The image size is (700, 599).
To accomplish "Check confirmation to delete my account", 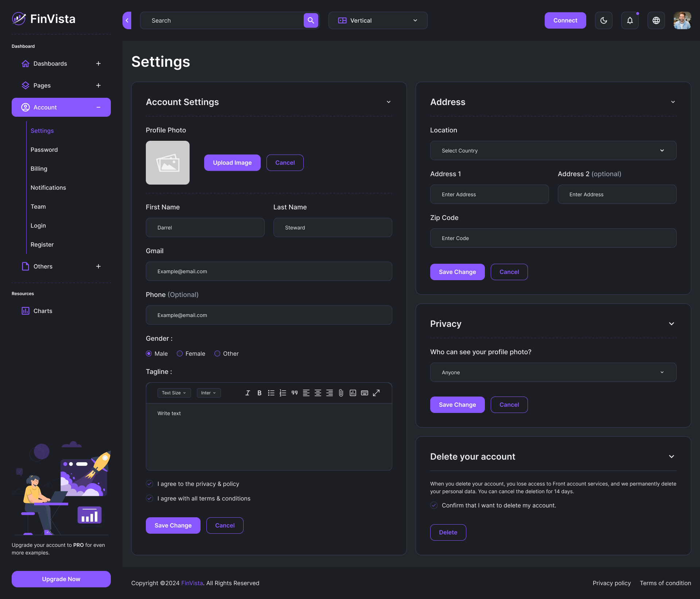I will (x=434, y=505).
